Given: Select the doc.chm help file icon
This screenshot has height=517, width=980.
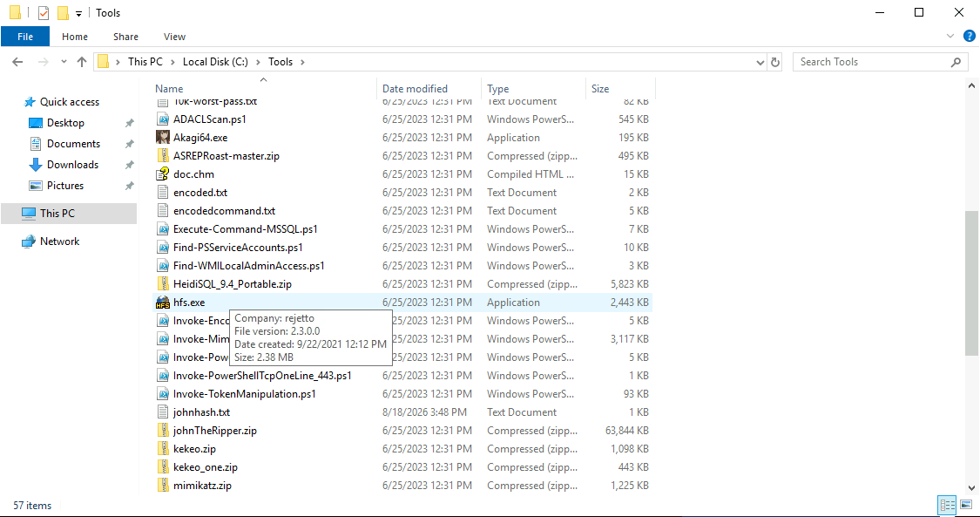Looking at the screenshot, I should pos(163,173).
